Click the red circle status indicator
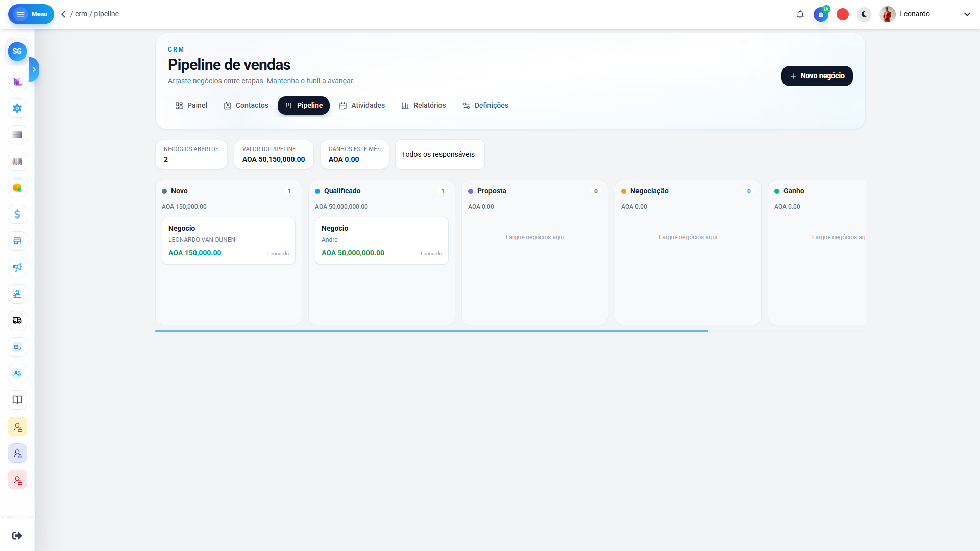This screenshot has width=980, height=551. pos(843,14)
